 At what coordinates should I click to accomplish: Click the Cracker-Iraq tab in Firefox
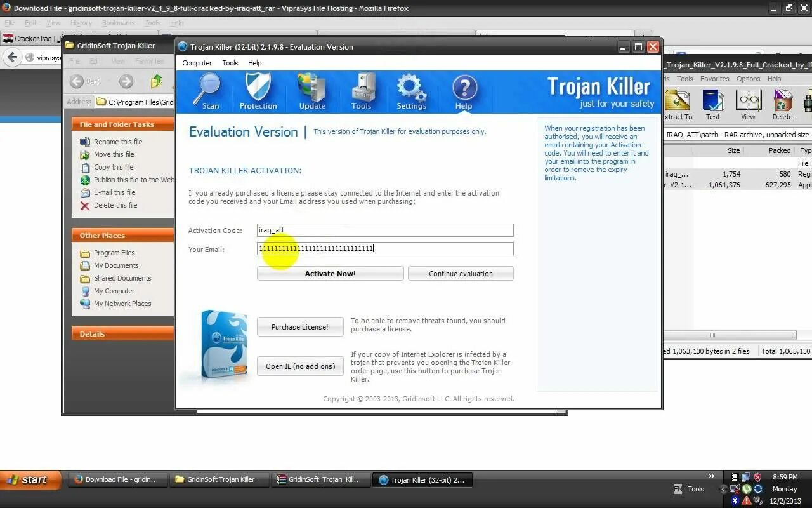(x=32, y=39)
